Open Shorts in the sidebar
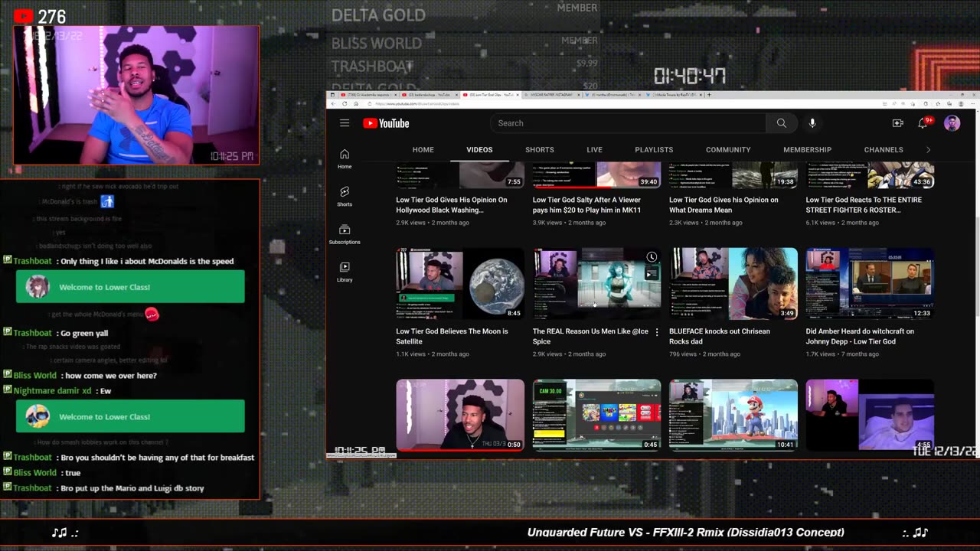Image resolution: width=980 pixels, height=551 pixels. click(x=345, y=196)
